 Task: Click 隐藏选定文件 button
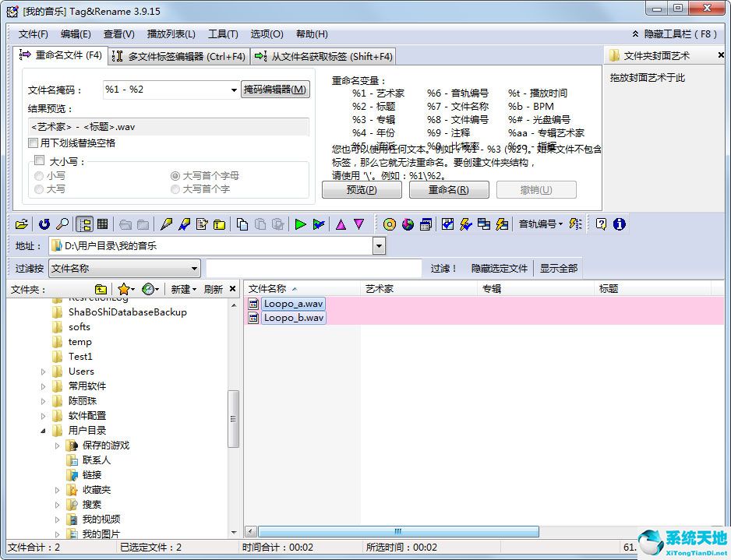click(x=500, y=269)
